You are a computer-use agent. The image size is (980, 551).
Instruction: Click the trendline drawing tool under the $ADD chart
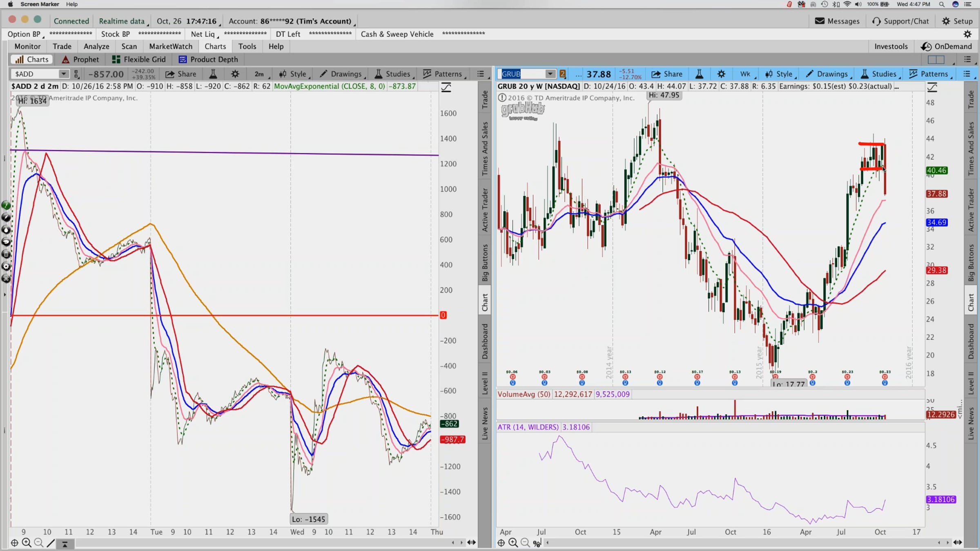tap(51, 542)
